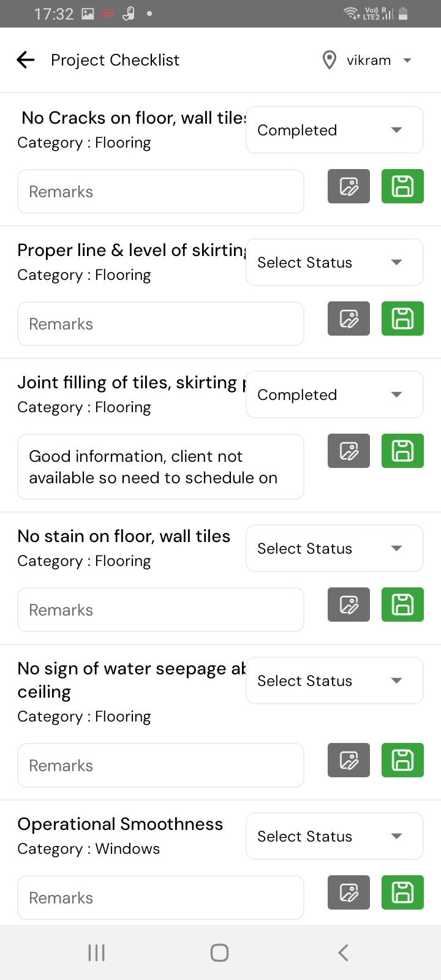Image resolution: width=441 pixels, height=980 pixels.
Task: Open the vikram location dropdown
Action: click(x=367, y=60)
